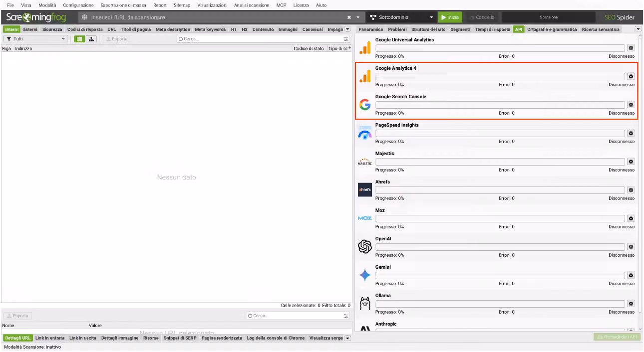Open the Tutti filter dropdown
Viewport: 644px width, 352px height.
[x=35, y=39]
